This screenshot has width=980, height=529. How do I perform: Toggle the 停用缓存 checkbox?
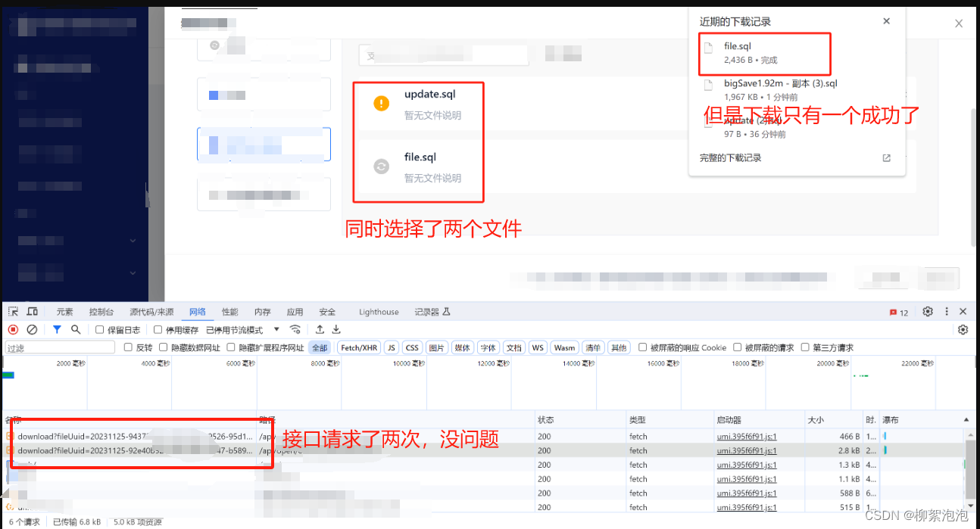[158, 330]
